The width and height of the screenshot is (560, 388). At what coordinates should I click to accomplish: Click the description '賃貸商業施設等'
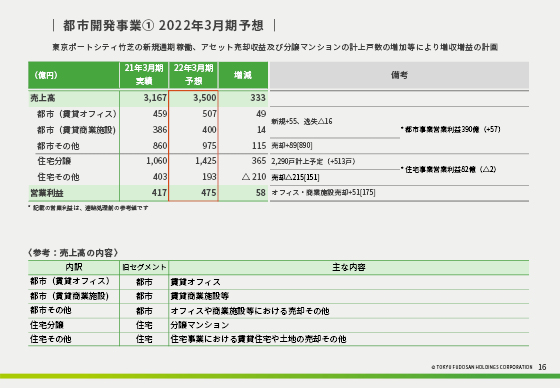[200, 296]
